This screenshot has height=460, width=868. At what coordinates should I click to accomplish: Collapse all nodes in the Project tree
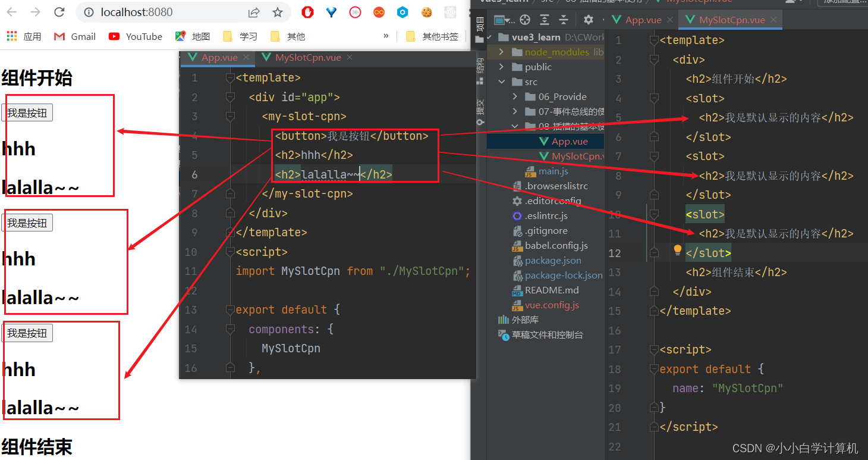563,20
